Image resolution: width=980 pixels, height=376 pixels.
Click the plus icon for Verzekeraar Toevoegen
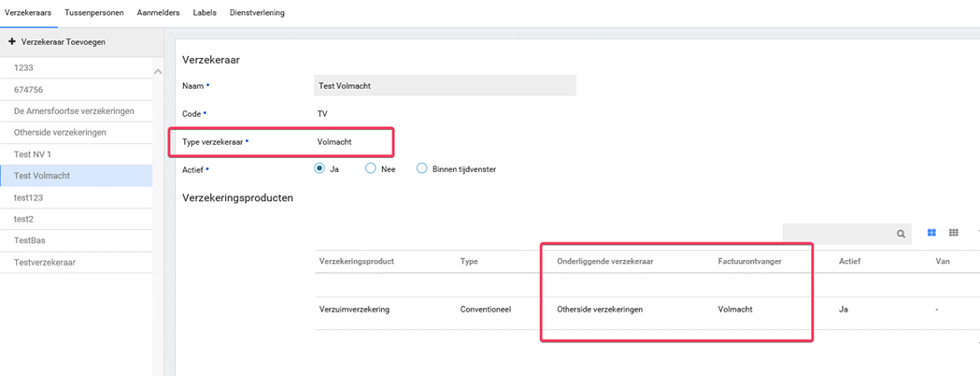click(x=12, y=42)
